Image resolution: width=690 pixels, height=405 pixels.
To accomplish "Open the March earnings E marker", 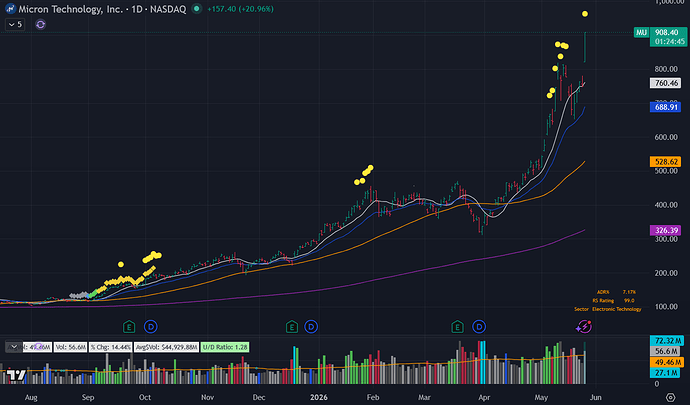I will [457, 327].
